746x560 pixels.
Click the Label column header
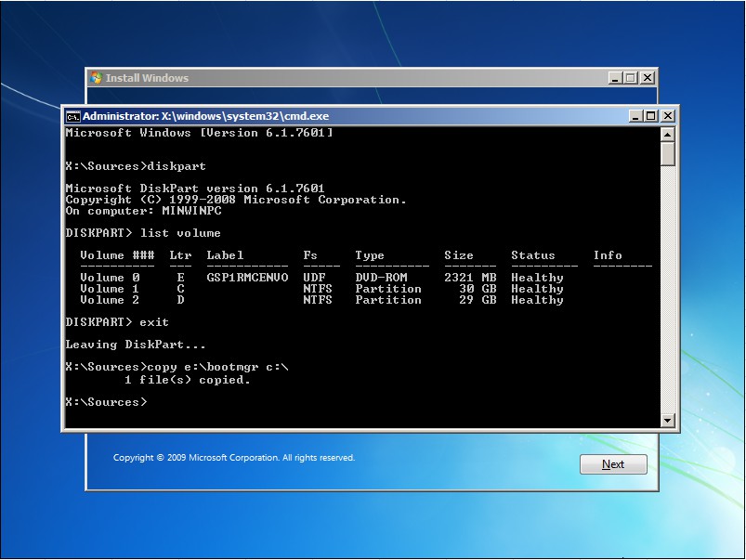click(225, 255)
